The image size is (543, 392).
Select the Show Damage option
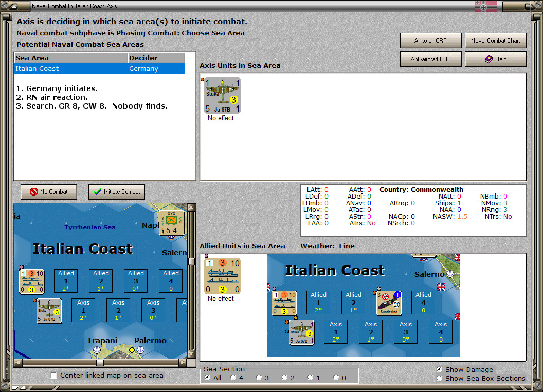439,369
